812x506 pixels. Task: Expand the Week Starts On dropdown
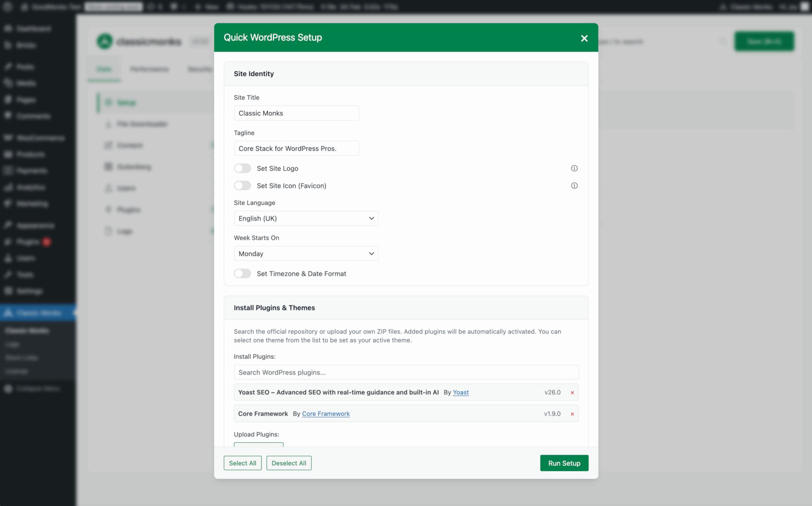(305, 254)
